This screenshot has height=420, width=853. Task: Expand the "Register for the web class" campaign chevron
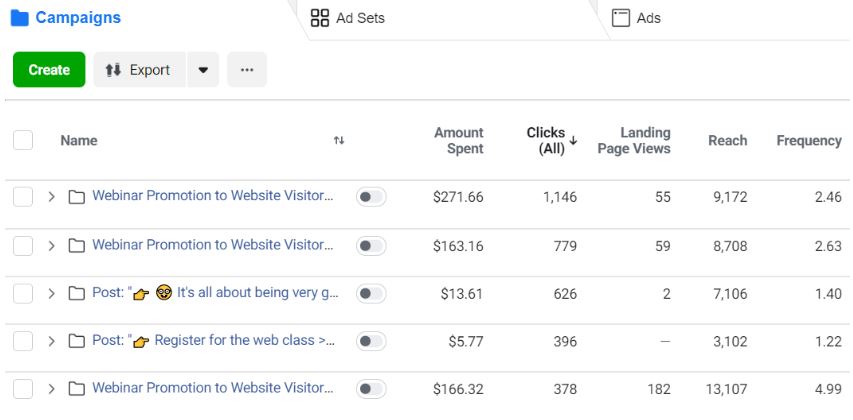52,342
